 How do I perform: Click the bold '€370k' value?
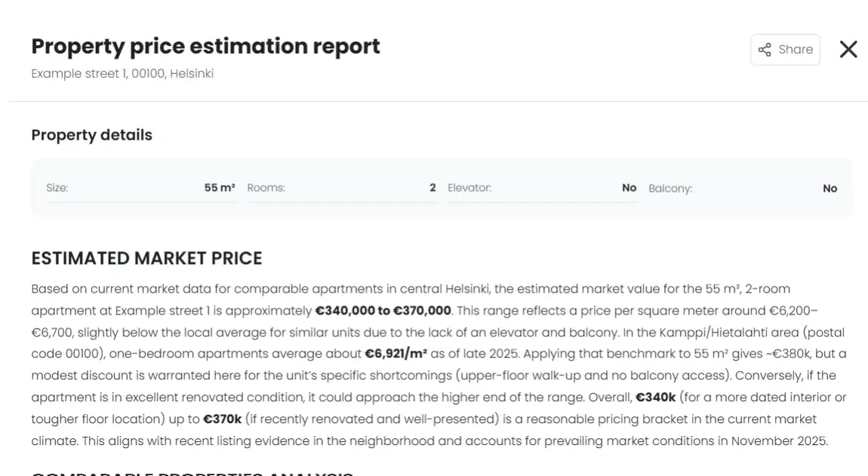[x=223, y=419]
